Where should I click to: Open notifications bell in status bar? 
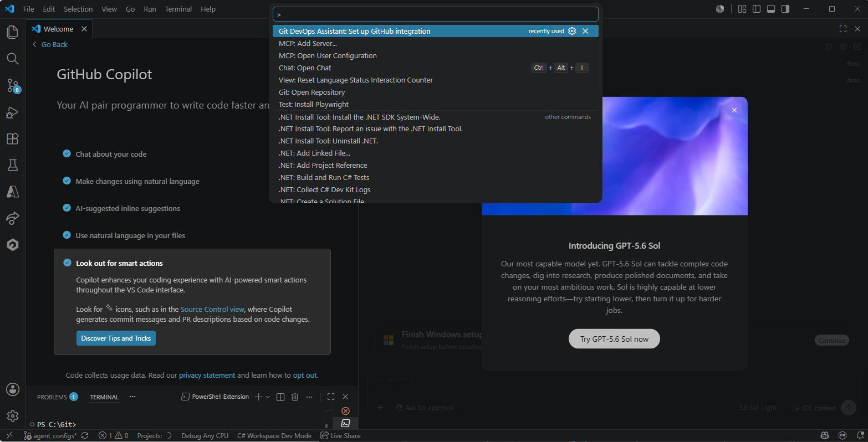(x=860, y=436)
